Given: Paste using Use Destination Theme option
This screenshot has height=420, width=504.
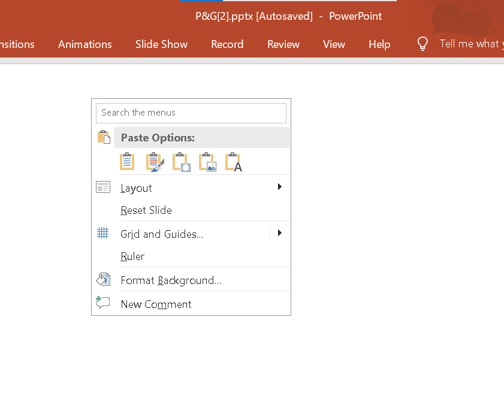Looking at the screenshot, I should tap(127, 162).
